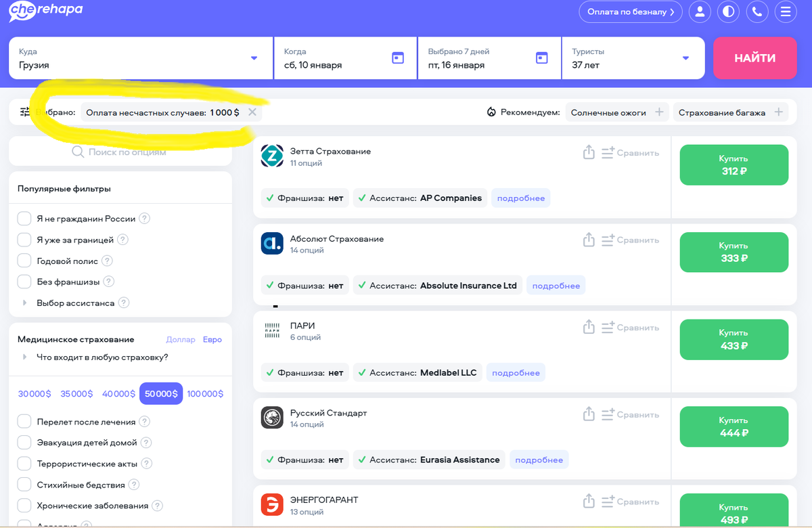Click the phone contact icon

tap(757, 12)
